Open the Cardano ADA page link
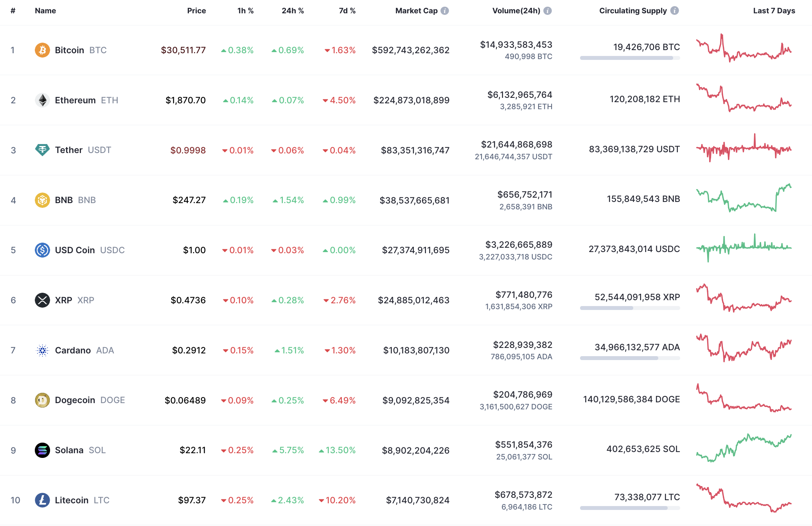This screenshot has height=526, width=812. click(74, 350)
